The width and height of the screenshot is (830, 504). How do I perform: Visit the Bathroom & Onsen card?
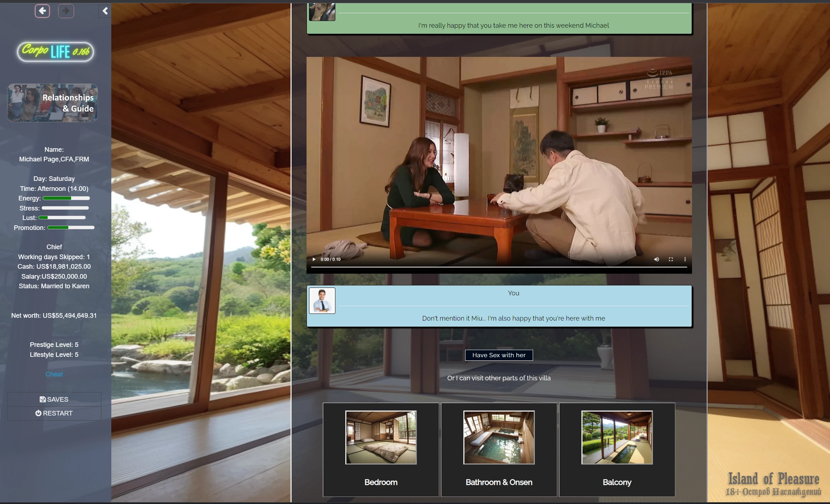[499, 450]
